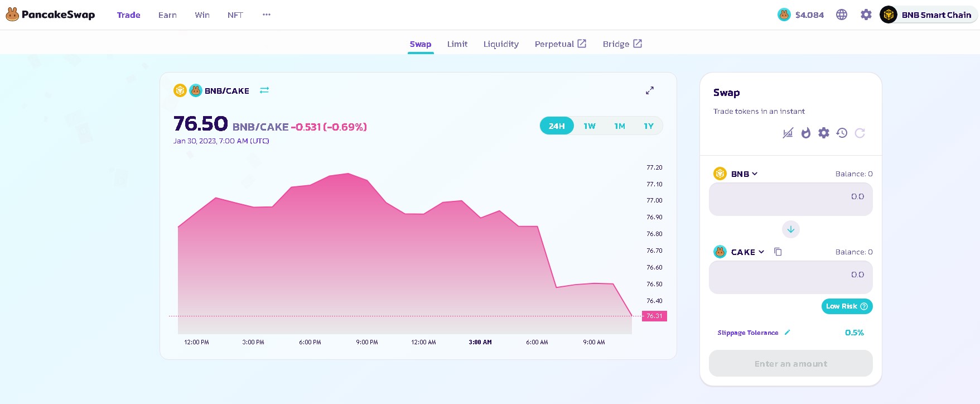
Task: Click the Low Risk badge
Action: point(846,306)
